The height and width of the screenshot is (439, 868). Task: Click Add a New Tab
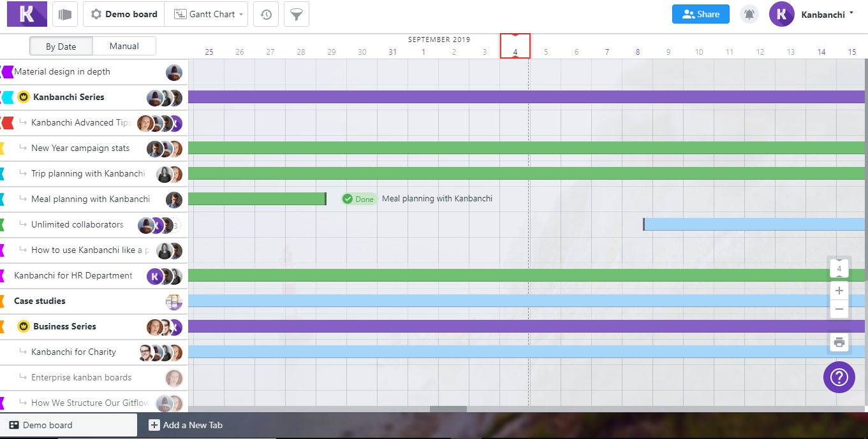pyautogui.click(x=186, y=425)
